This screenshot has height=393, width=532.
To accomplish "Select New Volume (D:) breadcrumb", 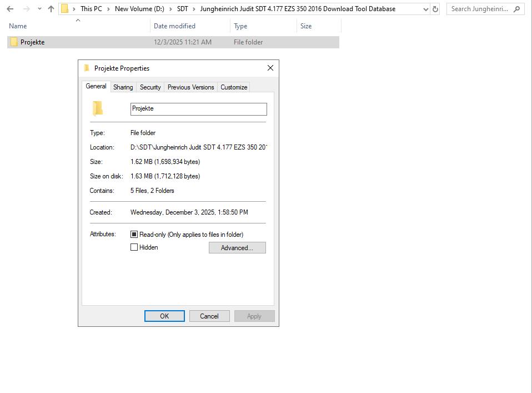I will 139,9.
